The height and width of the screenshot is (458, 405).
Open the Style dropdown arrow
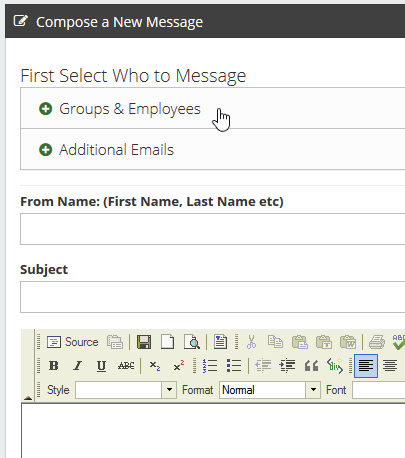[x=169, y=390]
